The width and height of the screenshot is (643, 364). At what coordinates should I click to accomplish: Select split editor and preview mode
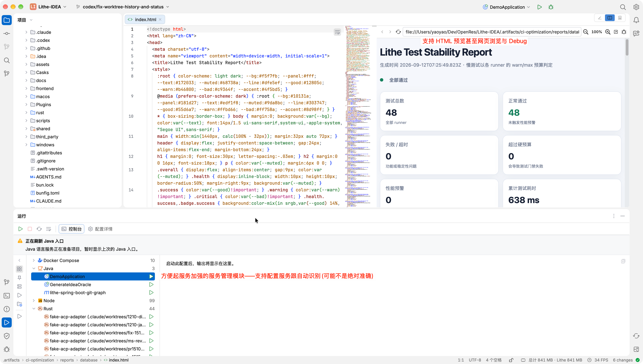click(x=610, y=18)
